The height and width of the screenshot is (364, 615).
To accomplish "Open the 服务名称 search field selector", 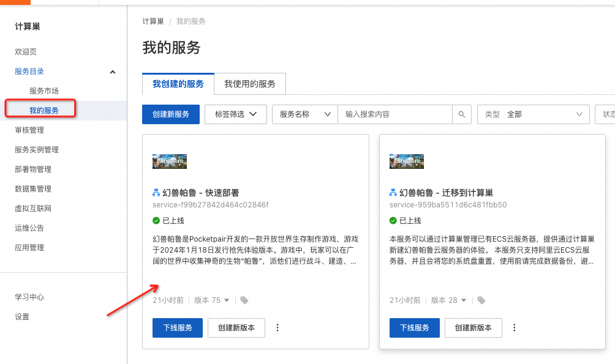I will pos(304,114).
